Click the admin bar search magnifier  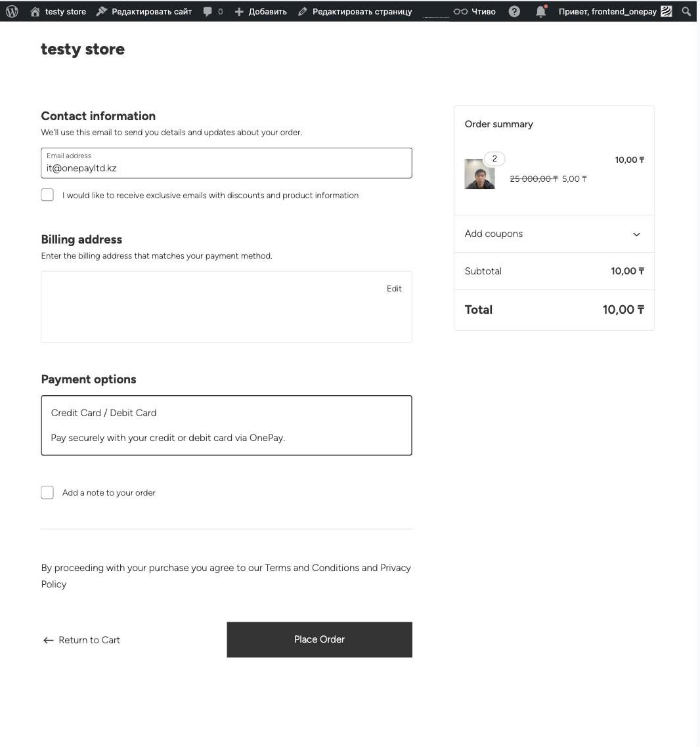click(x=686, y=11)
